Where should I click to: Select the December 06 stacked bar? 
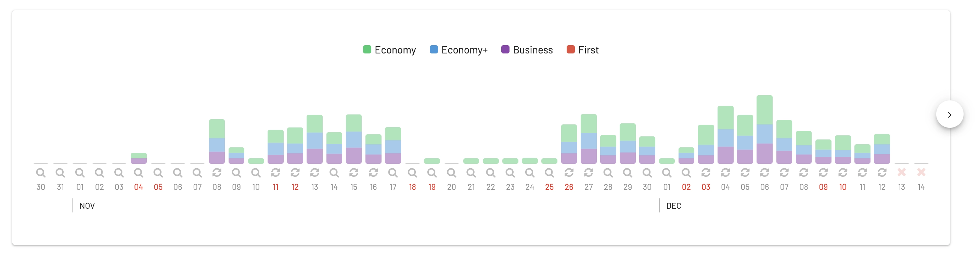[x=764, y=130]
